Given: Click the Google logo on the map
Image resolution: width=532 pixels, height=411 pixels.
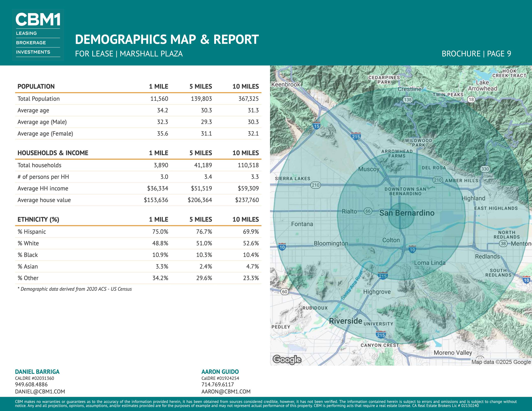Looking at the screenshot, I should [287, 360].
